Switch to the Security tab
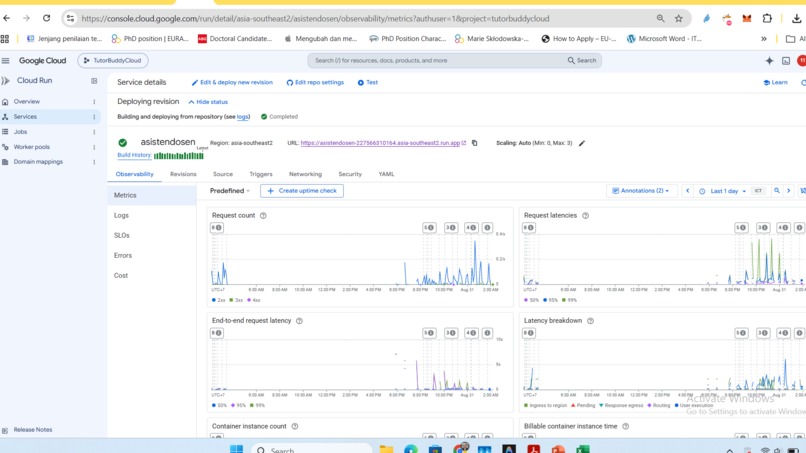 [x=350, y=174]
